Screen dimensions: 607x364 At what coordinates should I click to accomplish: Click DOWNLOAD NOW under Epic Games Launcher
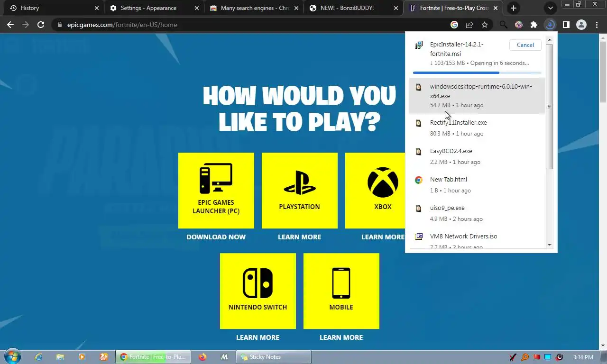tap(216, 237)
